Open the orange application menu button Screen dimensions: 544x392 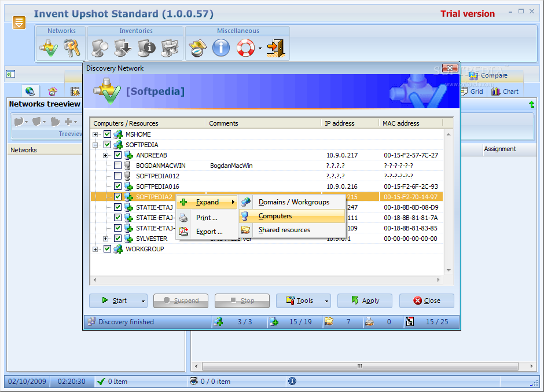pyautogui.click(x=19, y=23)
